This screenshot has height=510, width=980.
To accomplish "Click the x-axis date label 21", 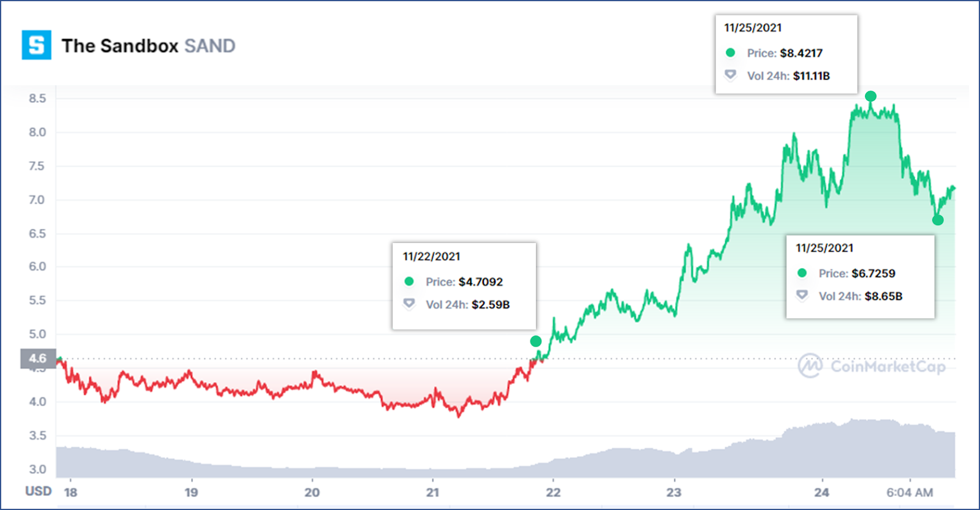I will click(x=433, y=492).
